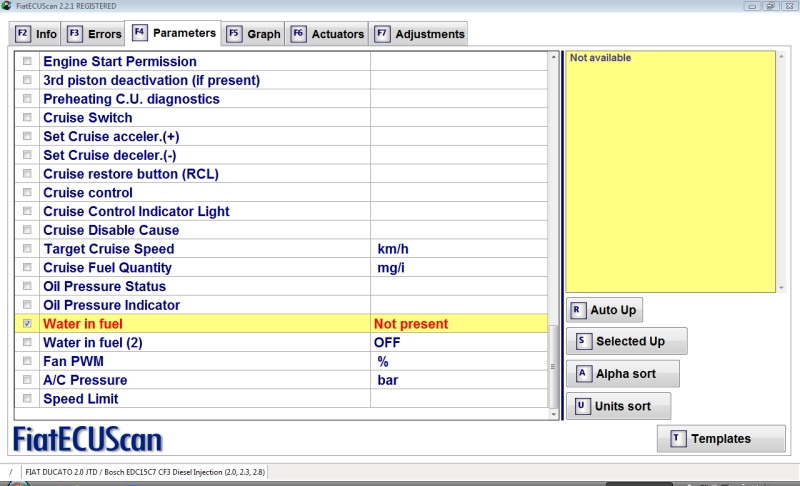The width and height of the screenshot is (800, 486).
Task: Click the 'Not available' description text
Action: click(600, 58)
